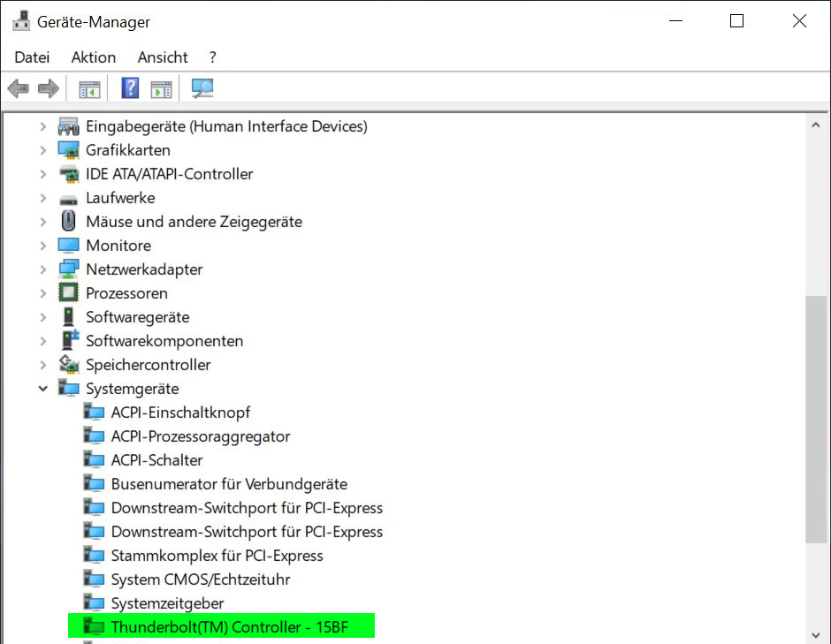Click the Grafikkarten category icon
The width and height of the screenshot is (831, 644).
pyautogui.click(x=68, y=150)
